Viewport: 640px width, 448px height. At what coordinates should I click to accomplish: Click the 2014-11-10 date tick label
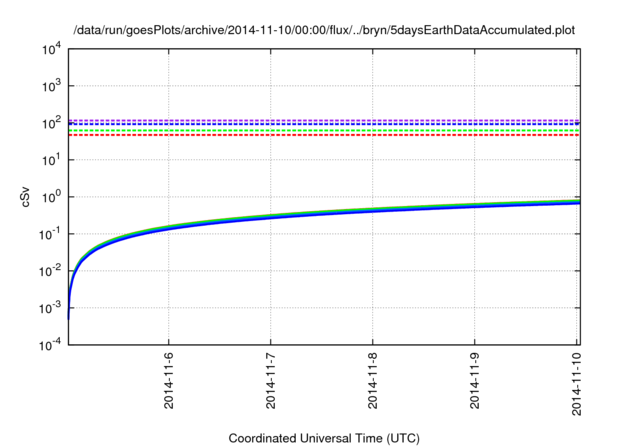coord(576,384)
